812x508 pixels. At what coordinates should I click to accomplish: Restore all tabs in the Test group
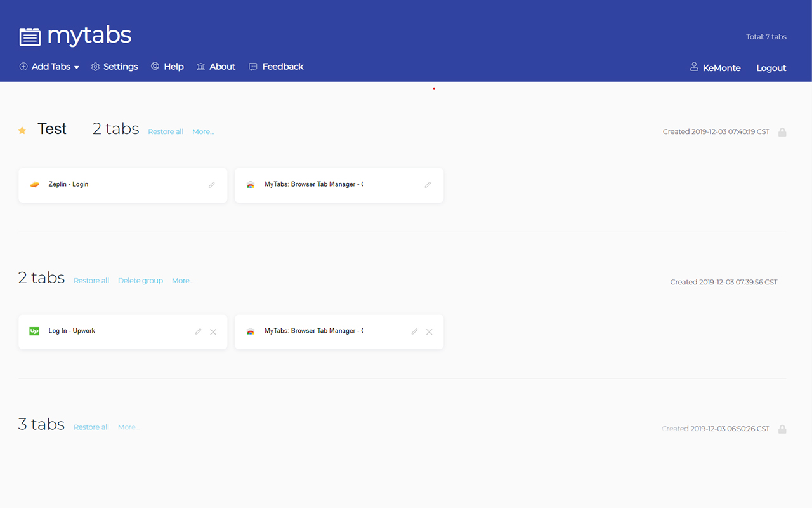point(166,131)
